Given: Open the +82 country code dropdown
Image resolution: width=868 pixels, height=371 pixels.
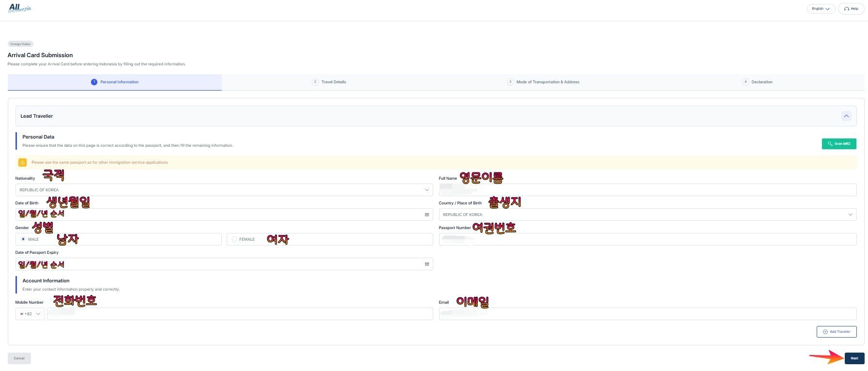Looking at the screenshot, I should (30, 314).
